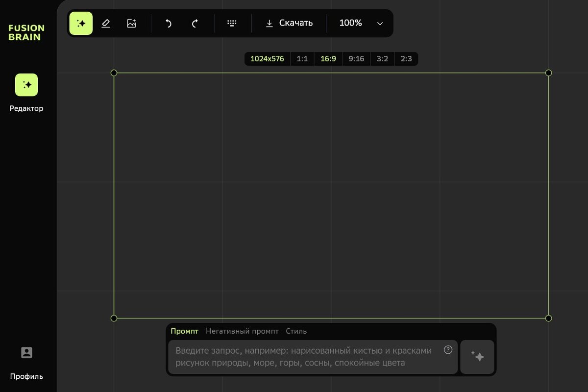Open the keyboard shortcuts icon
The height and width of the screenshot is (392, 588).
232,23
